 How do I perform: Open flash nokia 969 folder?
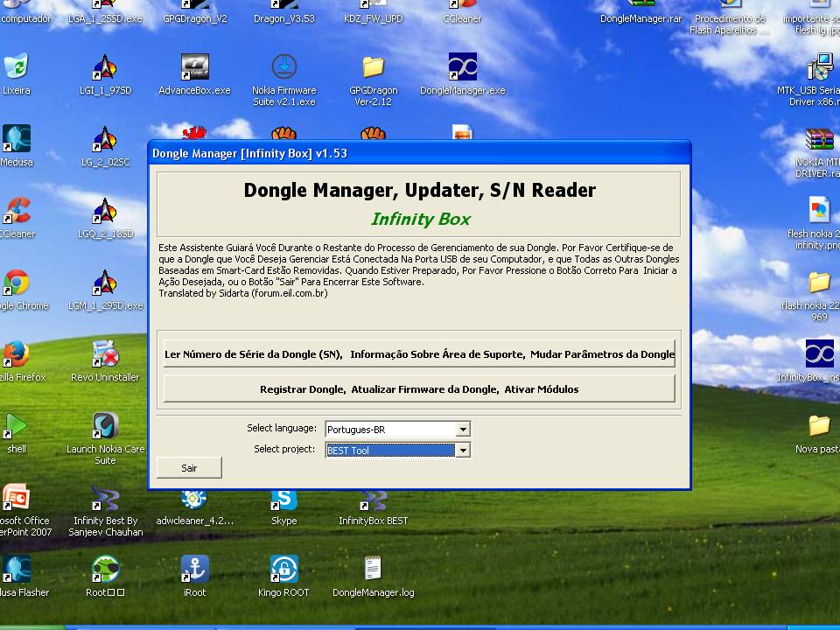820,283
